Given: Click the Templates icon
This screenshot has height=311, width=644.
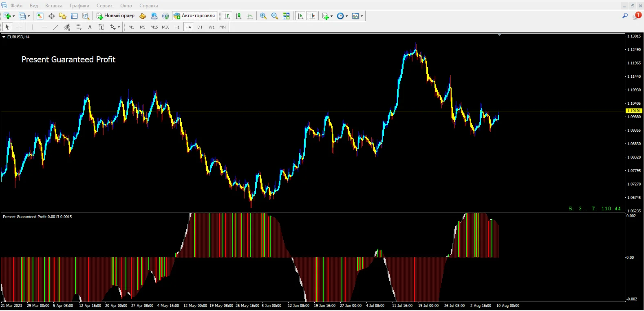Looking at the screenshot, I should [x=355, y=16].
